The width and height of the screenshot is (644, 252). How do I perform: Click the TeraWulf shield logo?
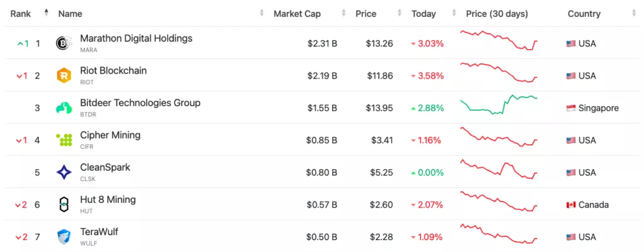(64, 237)
